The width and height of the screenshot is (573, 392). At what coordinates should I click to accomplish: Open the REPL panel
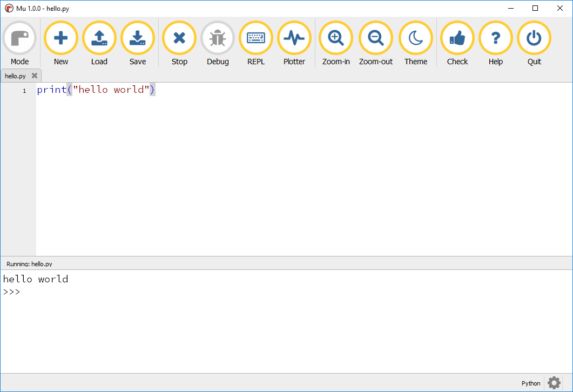[255, 38]
